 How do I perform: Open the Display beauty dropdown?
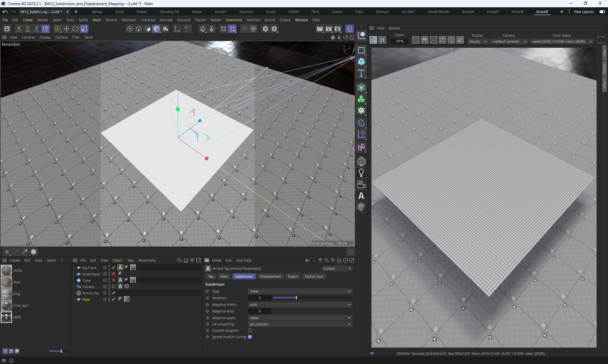click(478, 41)
